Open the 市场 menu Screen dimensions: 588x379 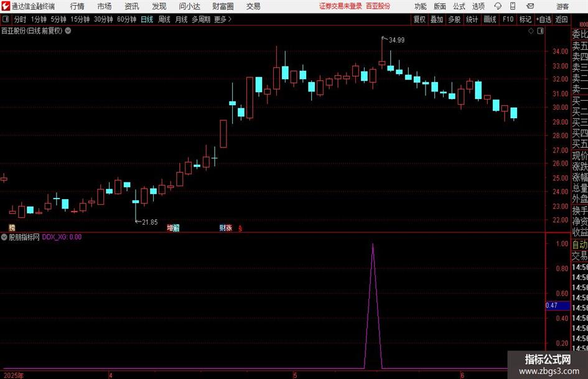coord(105,6)
